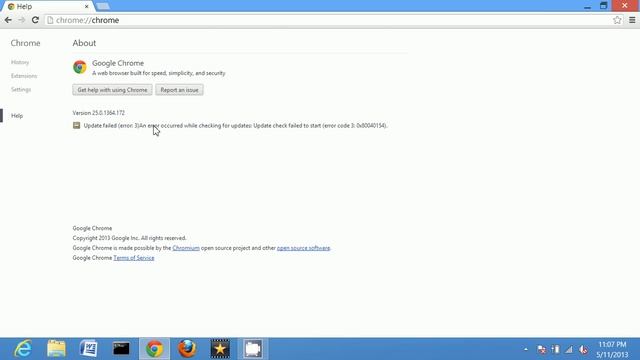
Task: Click the Copyright 2013 Google Inc. text
Action: tap(129, 238)
